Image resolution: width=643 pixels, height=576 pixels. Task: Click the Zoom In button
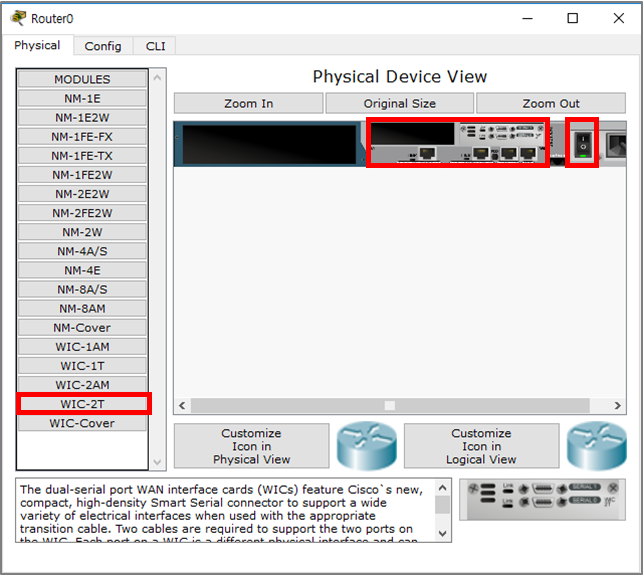click(249, 103)
